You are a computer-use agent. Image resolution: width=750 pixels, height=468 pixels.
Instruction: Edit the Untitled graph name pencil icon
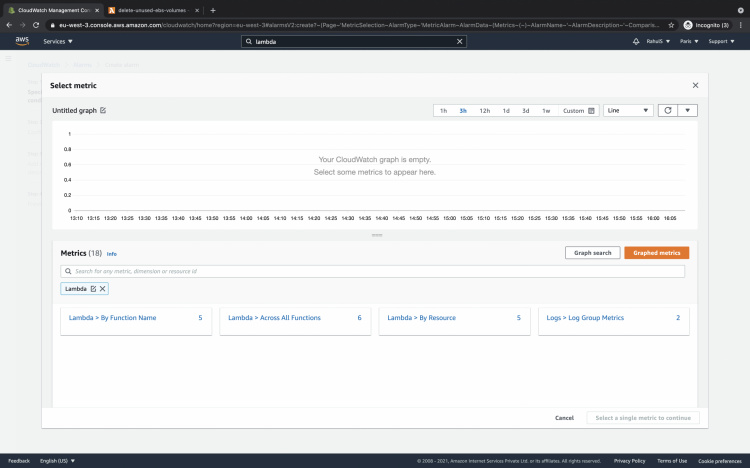[103, 111]
